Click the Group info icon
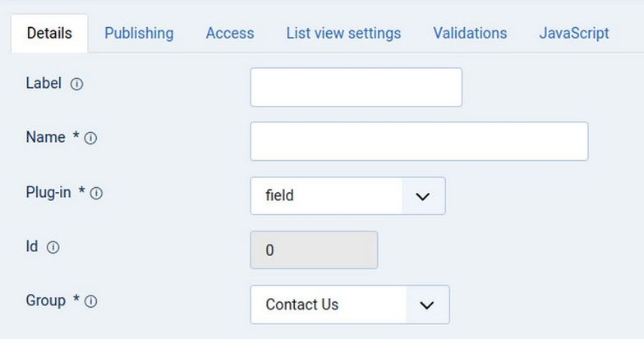 click(90, 301)
